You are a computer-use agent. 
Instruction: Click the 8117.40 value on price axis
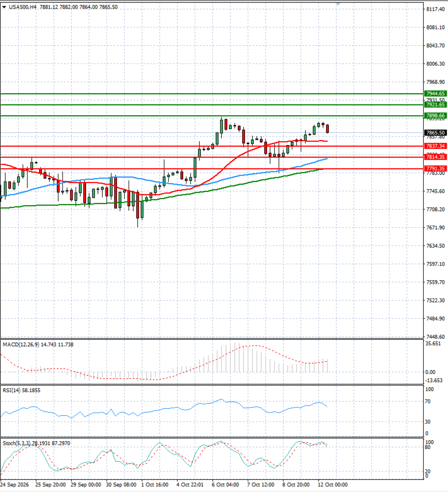(x=435, y=9)
